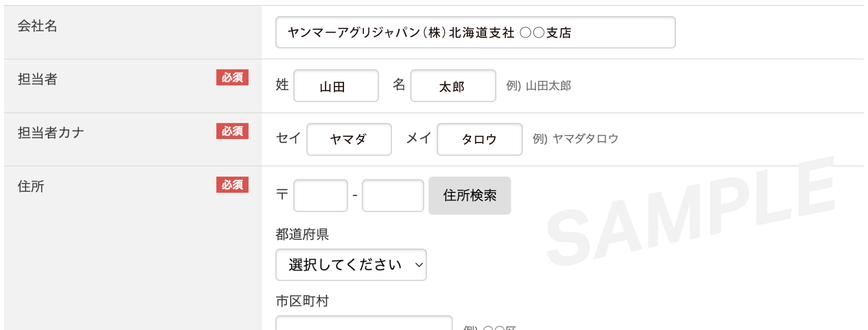Click the 市区町村 city input field
Image resolution: width=868 pixels, height=330 pixels.
(364, 323)
